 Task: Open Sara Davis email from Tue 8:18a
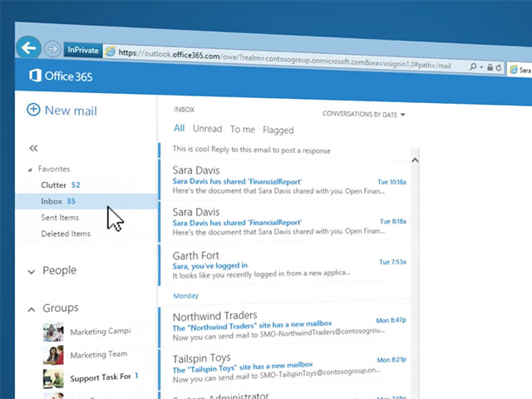pos(284,221)
